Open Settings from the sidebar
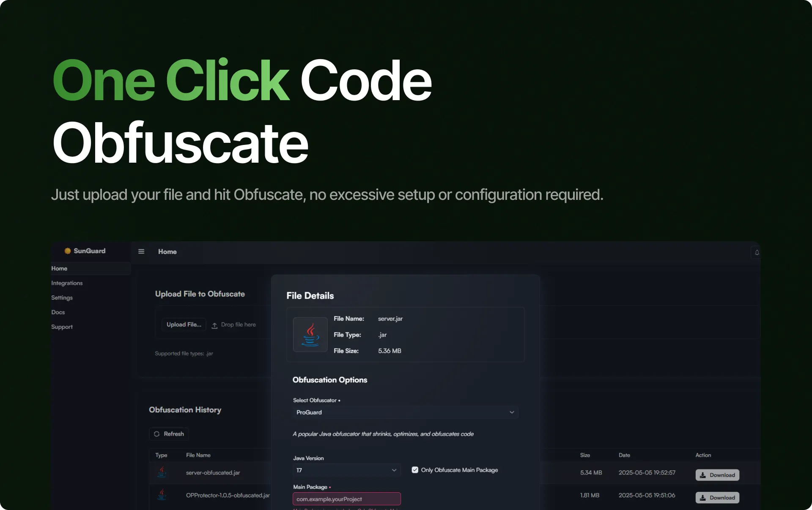Image resolution: width=812 pixels, height=510 pixels. click(62, 298)
